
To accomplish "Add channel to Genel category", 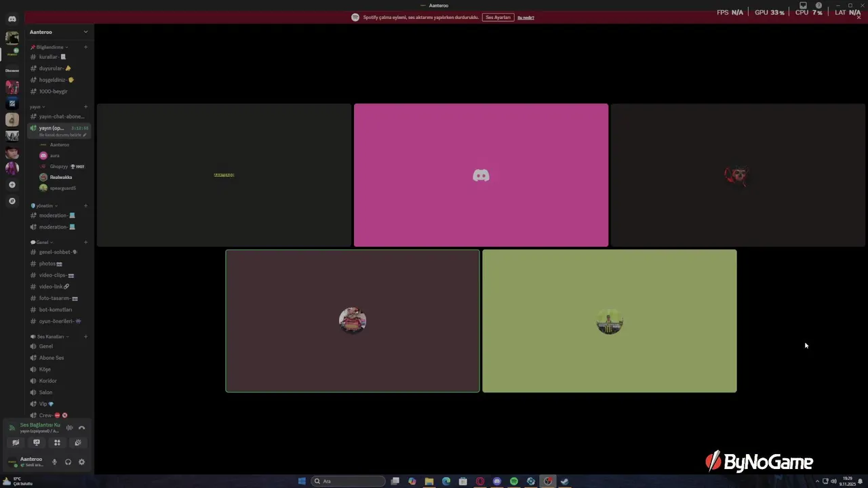I will click(x=85, y=242).
